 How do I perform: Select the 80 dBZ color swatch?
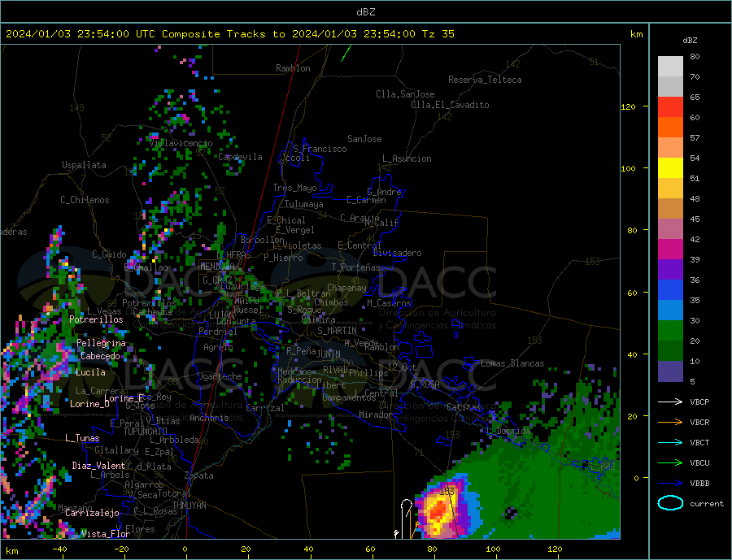(670, 67)
